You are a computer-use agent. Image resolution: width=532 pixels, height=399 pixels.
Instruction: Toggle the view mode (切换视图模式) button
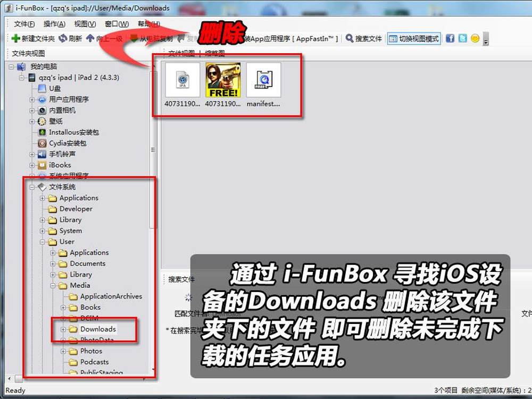[x=414, y=39]
